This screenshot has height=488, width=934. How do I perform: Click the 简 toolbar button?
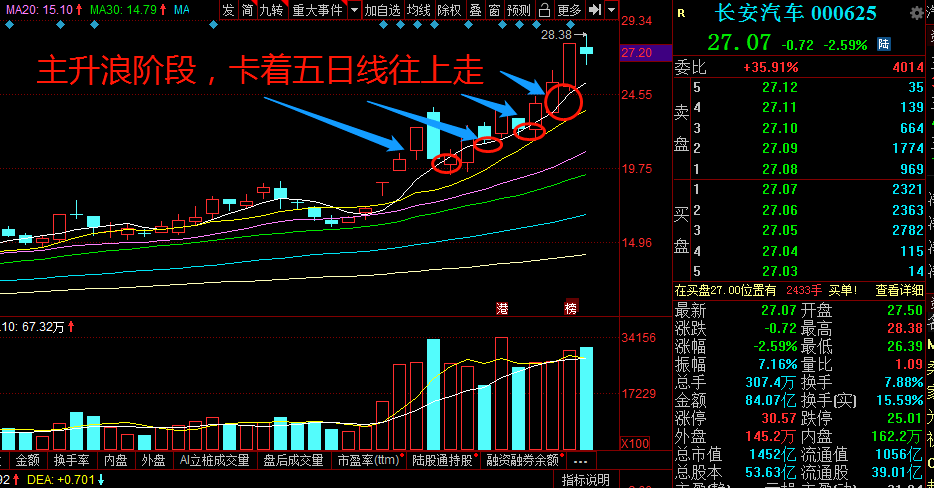click(x=247, y=10)
